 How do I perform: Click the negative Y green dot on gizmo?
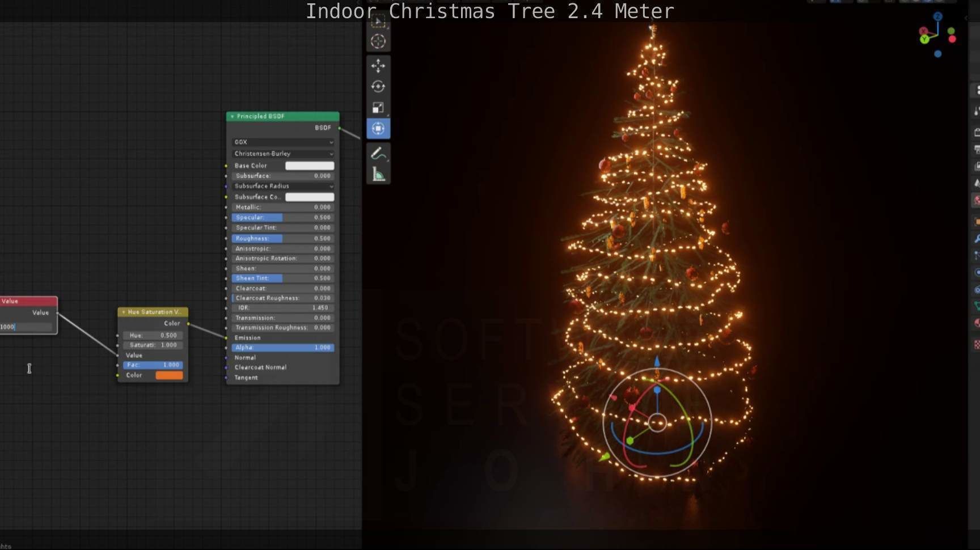point(951,31)
